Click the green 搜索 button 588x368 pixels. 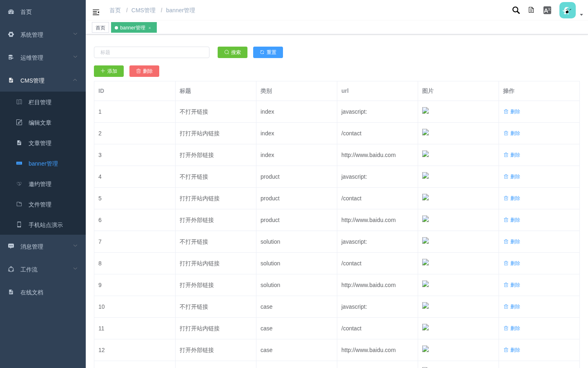(232, 52)
